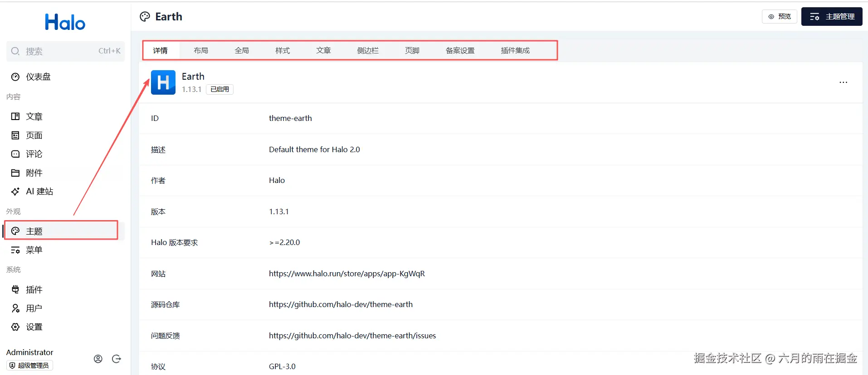Open the 备案设置 tab
Screen dimensions: 868x375
[x=460, y=50]
